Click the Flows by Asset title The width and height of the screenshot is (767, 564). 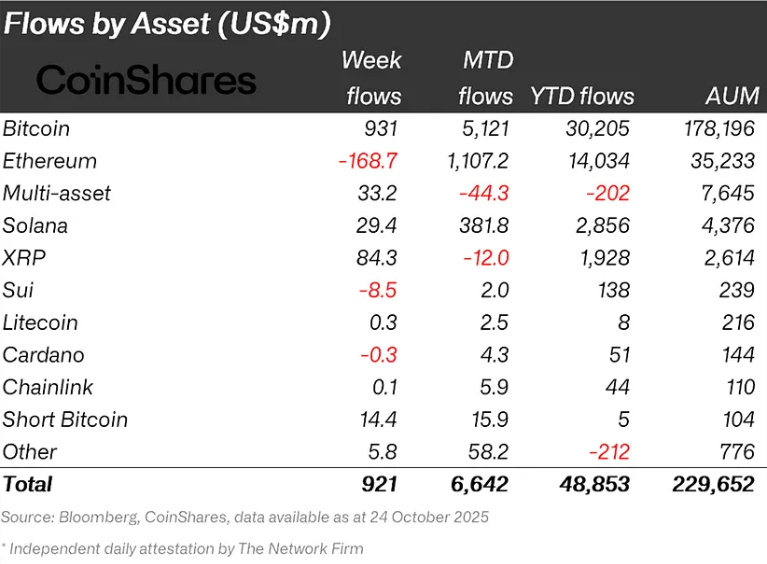tap(168, 22)
